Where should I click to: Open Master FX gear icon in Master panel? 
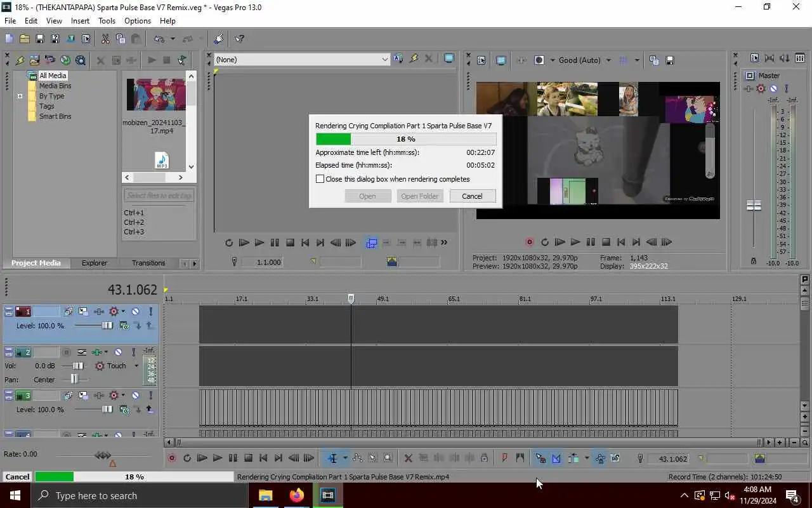[x=761, y=89]
